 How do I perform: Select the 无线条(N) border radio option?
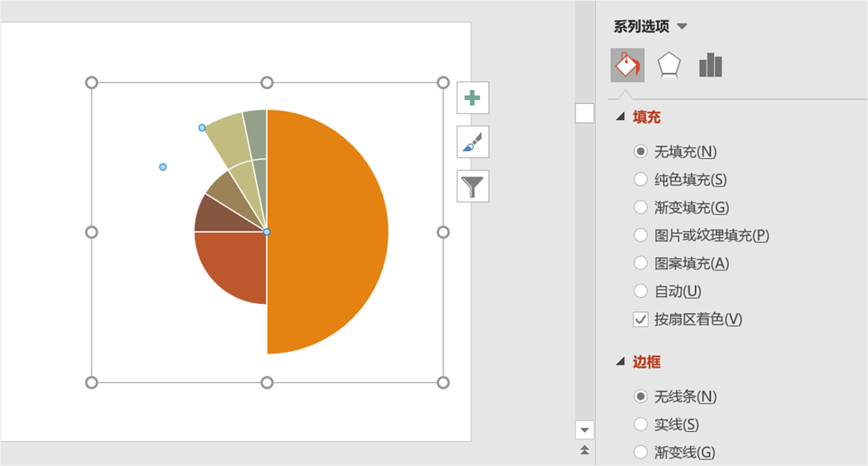point(640,396)
